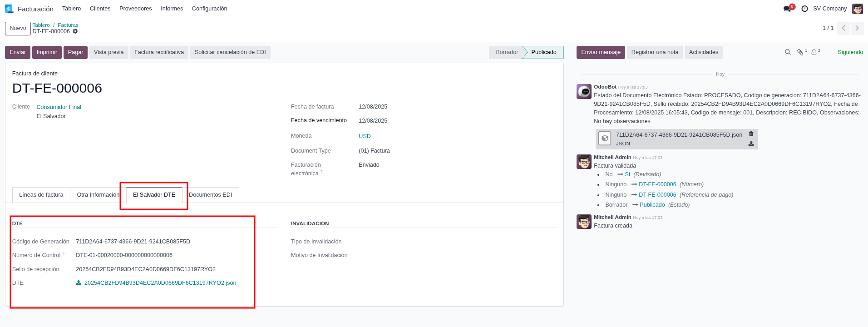Search chatter messages with magnifier icon
Viewport: 868px width, 327px height.
788,52
